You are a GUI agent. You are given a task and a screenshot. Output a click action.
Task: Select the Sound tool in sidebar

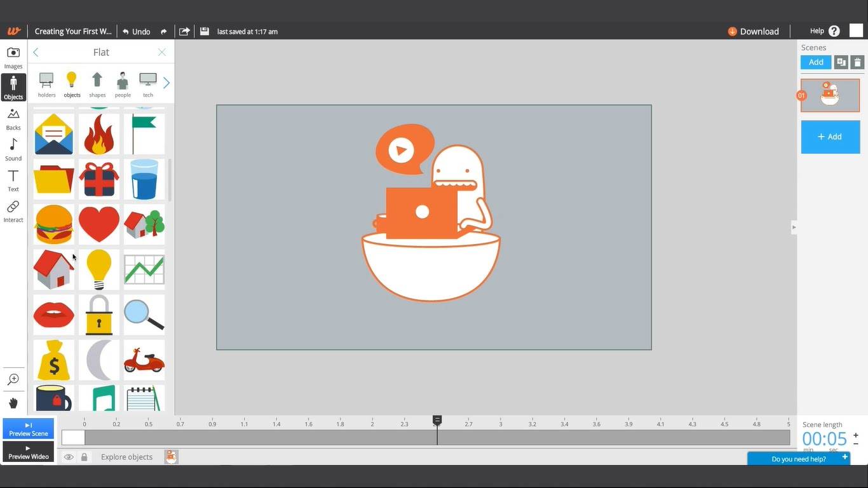tap(13, 149)
